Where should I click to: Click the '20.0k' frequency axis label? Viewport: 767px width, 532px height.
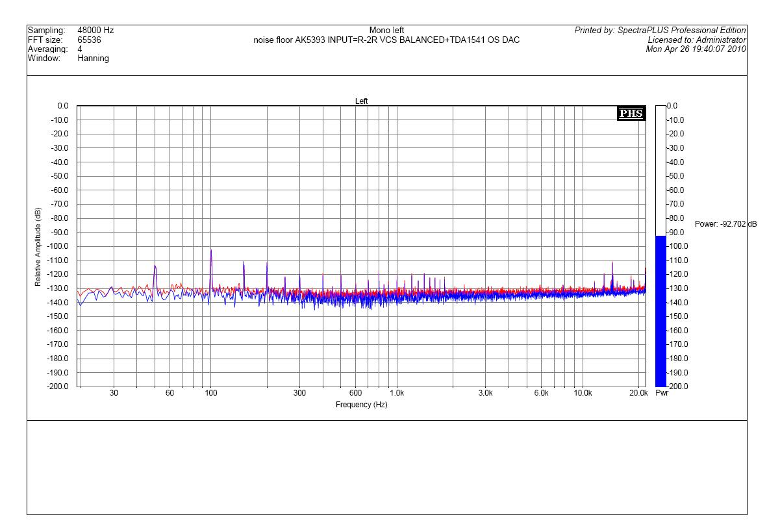coord(638,393)
